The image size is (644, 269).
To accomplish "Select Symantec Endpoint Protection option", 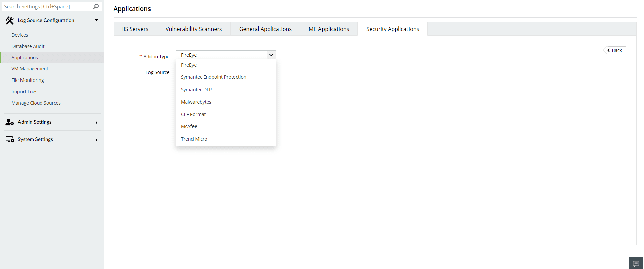I will point(226,77).
